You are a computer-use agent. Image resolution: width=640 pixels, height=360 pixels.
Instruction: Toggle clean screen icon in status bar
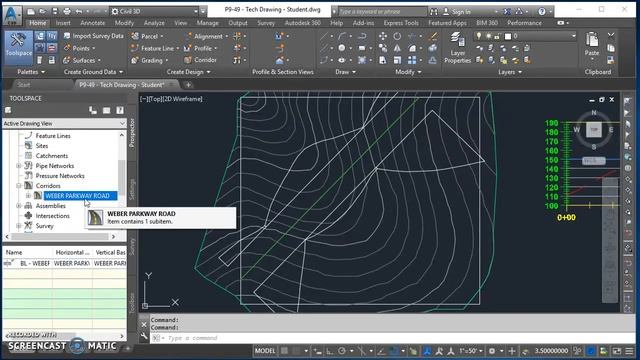pos(617,351)
